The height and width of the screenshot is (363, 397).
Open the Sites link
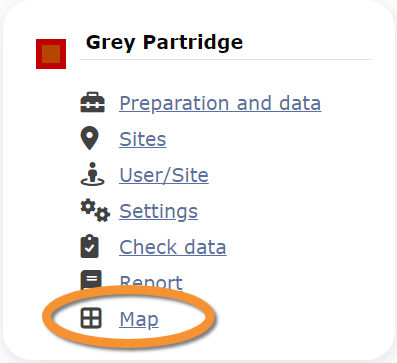(143, 139)
